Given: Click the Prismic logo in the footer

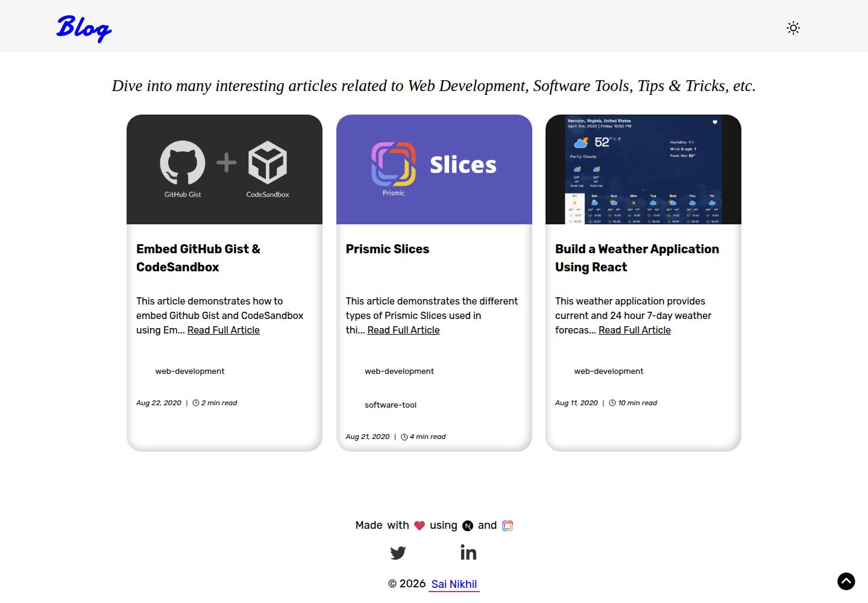Looking at the screenshot, I should pyautogui.click(x=508, y=526).
